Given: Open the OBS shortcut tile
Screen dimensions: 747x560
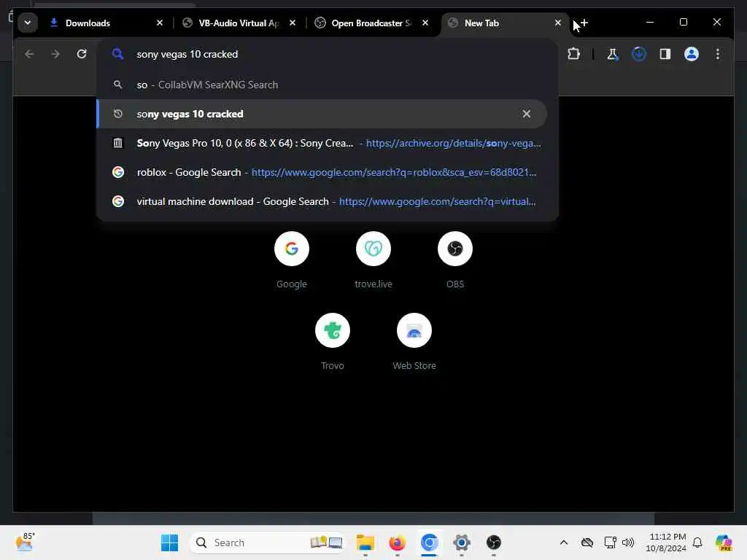Looking at the screenshot, I should [x=455, y=260].
